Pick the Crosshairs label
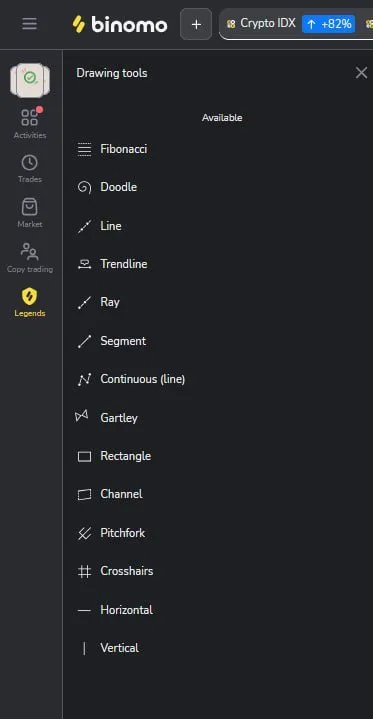 point(127,571)
